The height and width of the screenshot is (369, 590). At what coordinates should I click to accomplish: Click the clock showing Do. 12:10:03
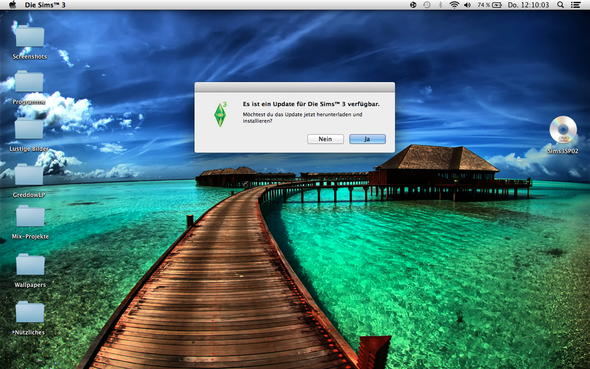coord(528,5)
